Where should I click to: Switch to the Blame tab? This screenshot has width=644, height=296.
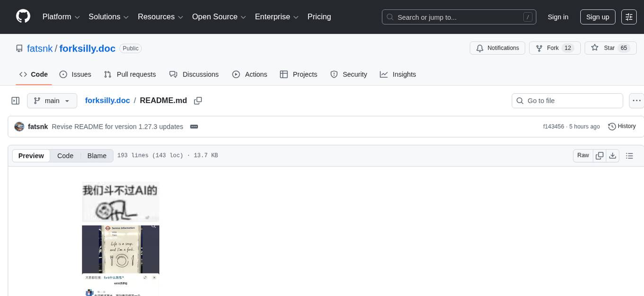point(97,156)
